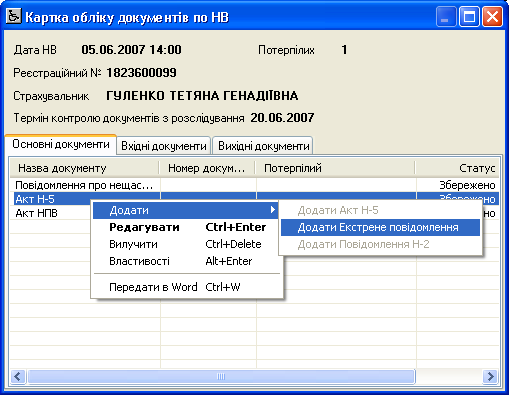Click the horizontal scrollbar thumb
This screenshot has height=395, width=509.
tap(221, 377)
